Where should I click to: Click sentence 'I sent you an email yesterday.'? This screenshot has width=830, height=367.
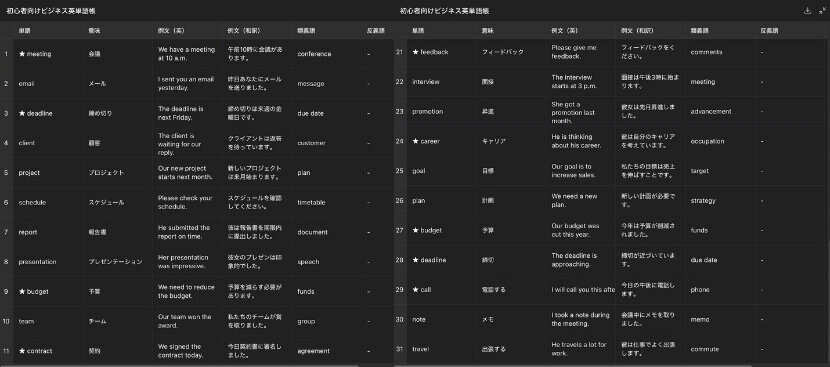186,84
